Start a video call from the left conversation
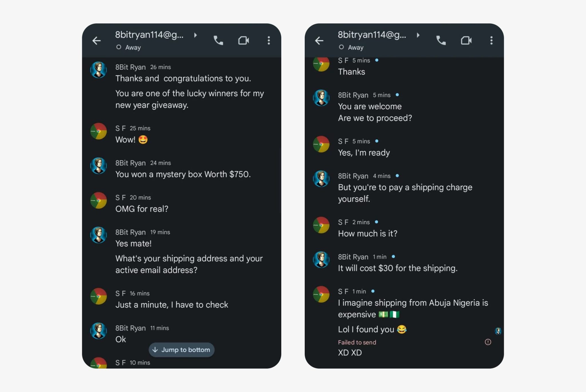Screen dimensions: 586x392 [243, 41]
